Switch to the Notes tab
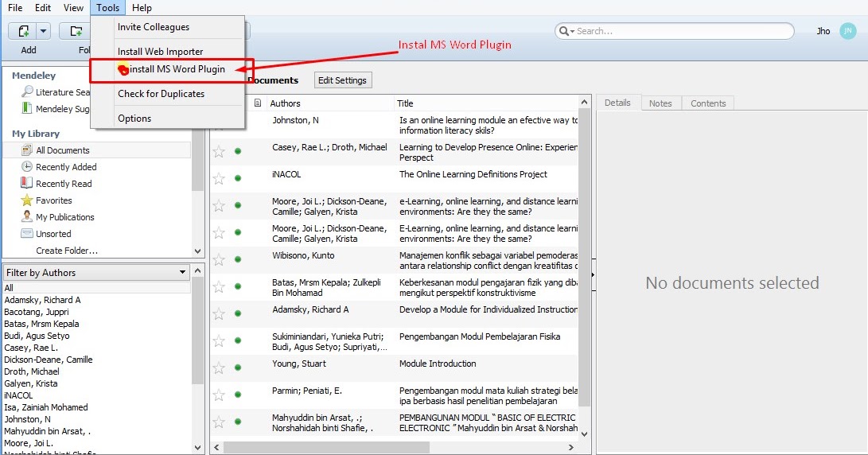This screenshot has width=868, height=455. 660,103
